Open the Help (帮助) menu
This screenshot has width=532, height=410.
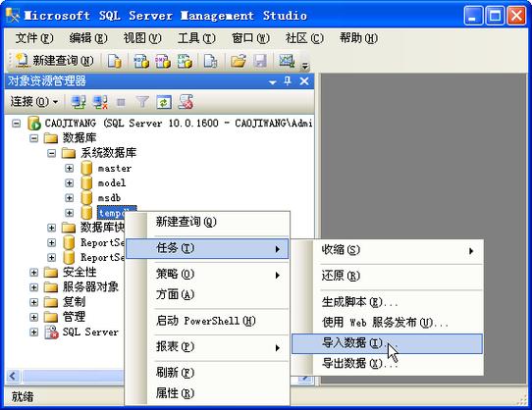358,38
